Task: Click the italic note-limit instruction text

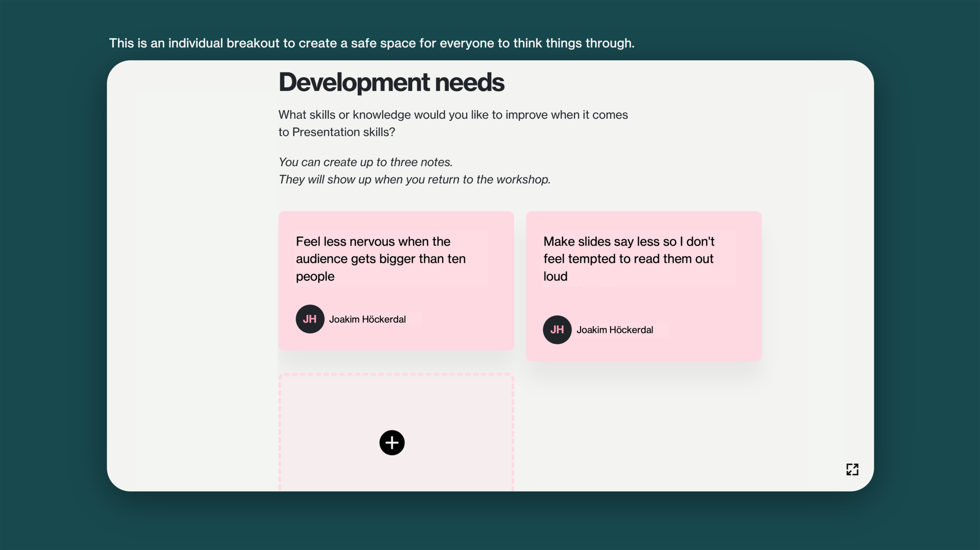Action: [414, 171]
